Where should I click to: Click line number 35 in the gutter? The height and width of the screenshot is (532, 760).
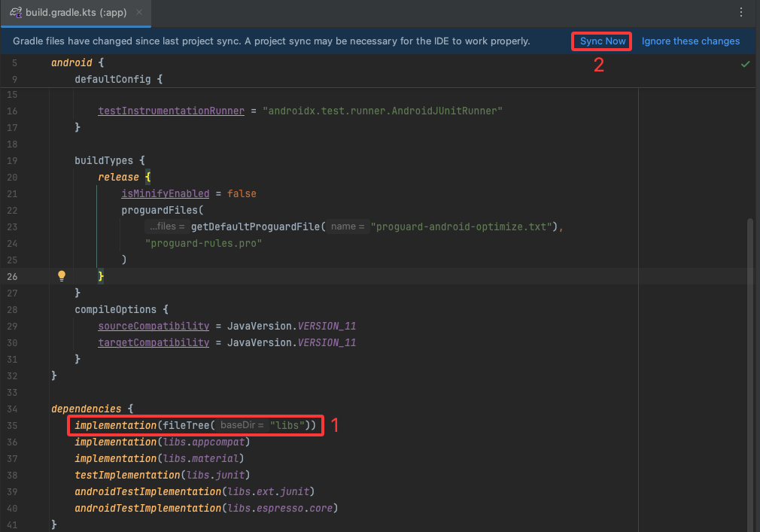[12, 426]
